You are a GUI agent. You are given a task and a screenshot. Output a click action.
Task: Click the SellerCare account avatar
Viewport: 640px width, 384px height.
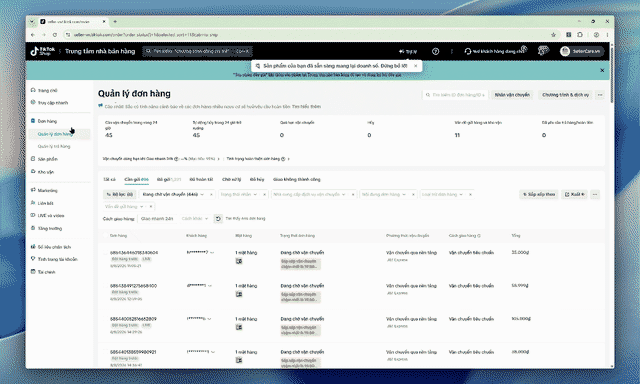(565, 51)
